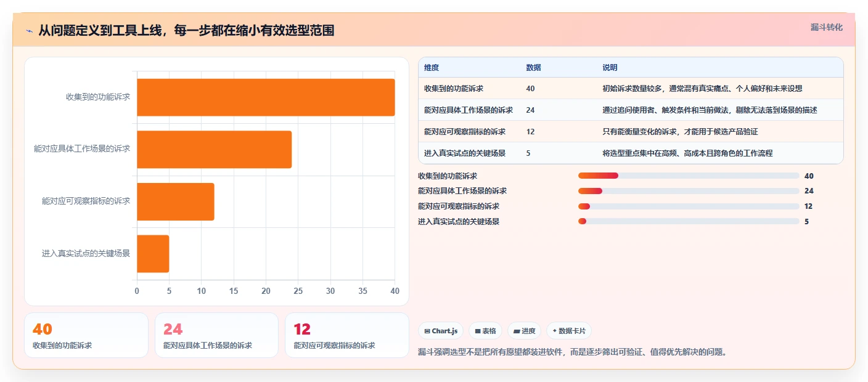Click the chart bar for 能对应可观察指标的诉求
868x382 pixels.
175,201
